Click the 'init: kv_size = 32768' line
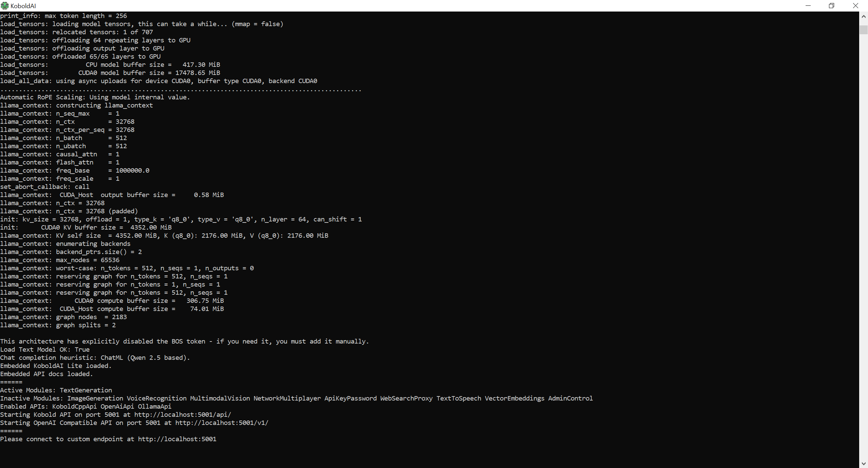The width and height of the screenshot is (868, 468). click(181, 219)
